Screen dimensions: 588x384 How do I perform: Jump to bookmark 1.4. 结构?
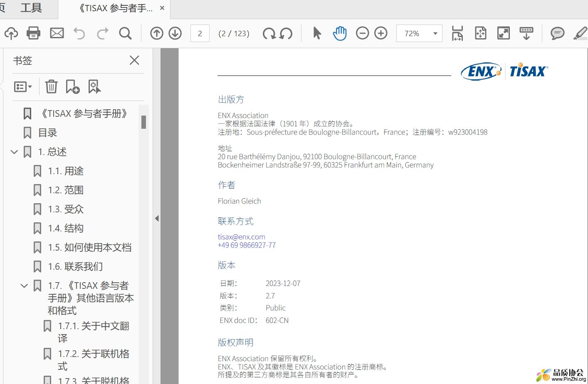(x=66, y=228)
